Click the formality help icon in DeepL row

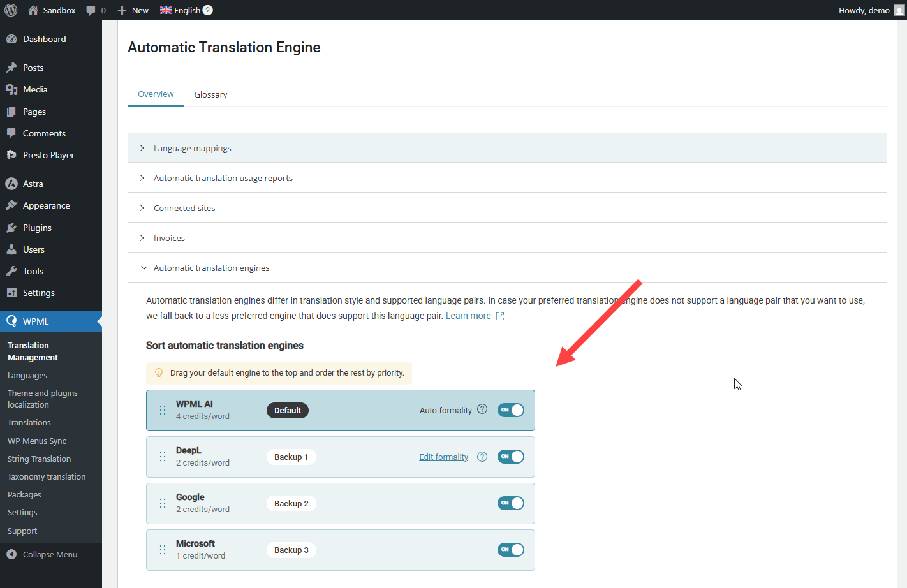tap(482, 457)
